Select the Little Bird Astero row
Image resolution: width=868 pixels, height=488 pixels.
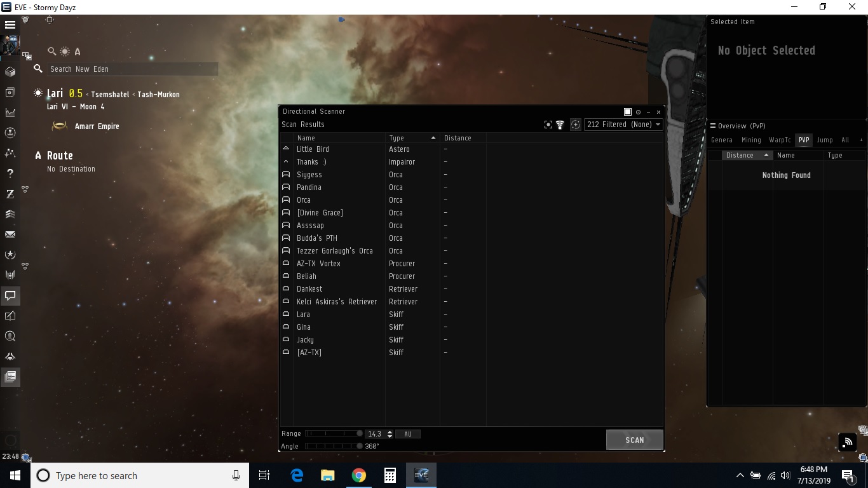point(471,149)
